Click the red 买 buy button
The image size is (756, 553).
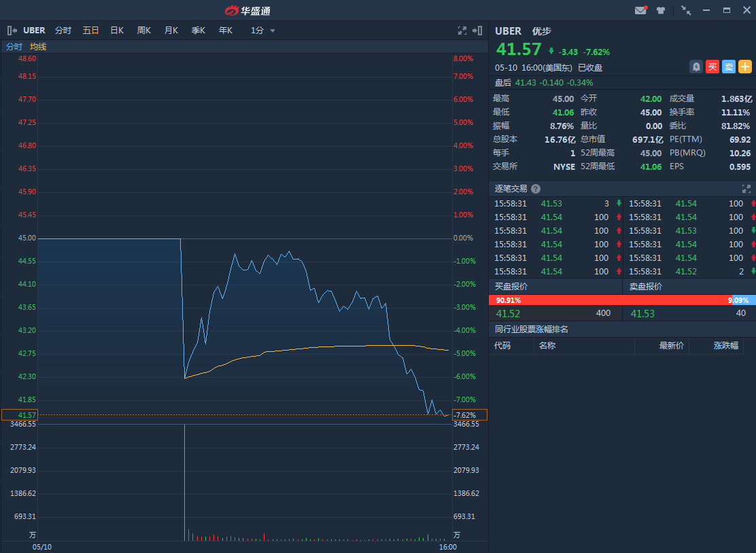[x=712, y=67]
